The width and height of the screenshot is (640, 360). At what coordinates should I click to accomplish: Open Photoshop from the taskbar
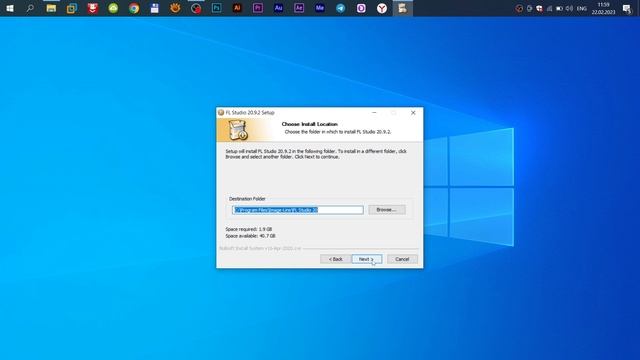click(x=216, y=8)
